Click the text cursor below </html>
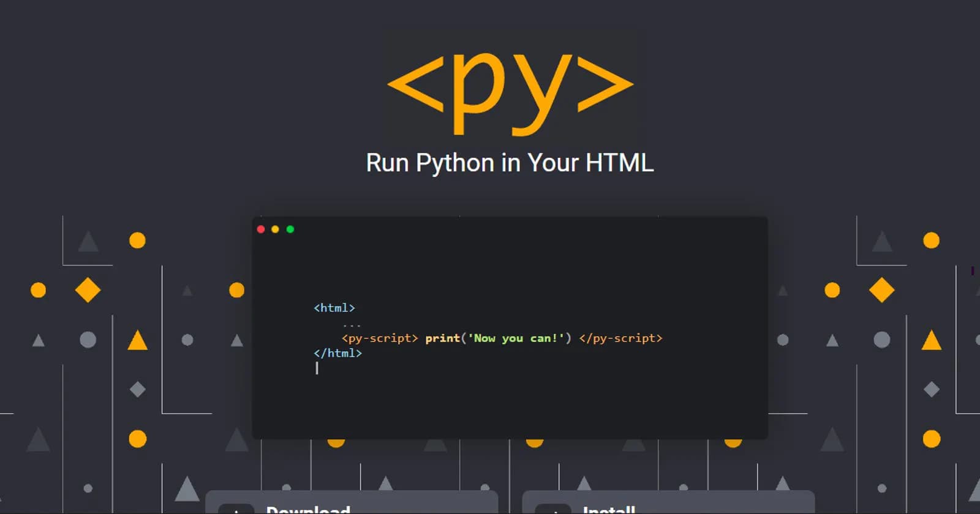The height and width of the screenshot is (514, 980). [317, 368]
